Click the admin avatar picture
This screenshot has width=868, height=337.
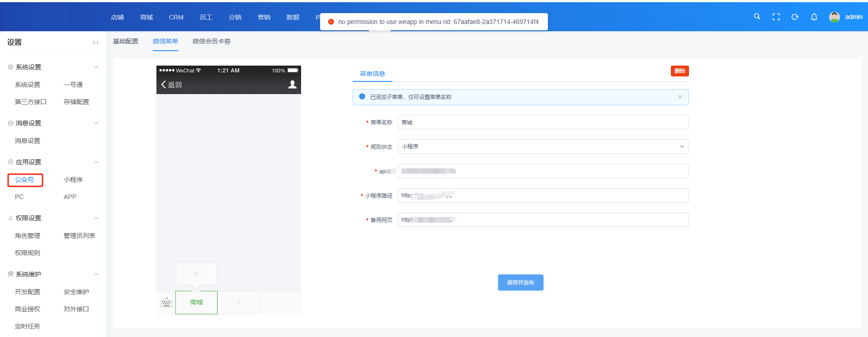click(x=834, y=17)
